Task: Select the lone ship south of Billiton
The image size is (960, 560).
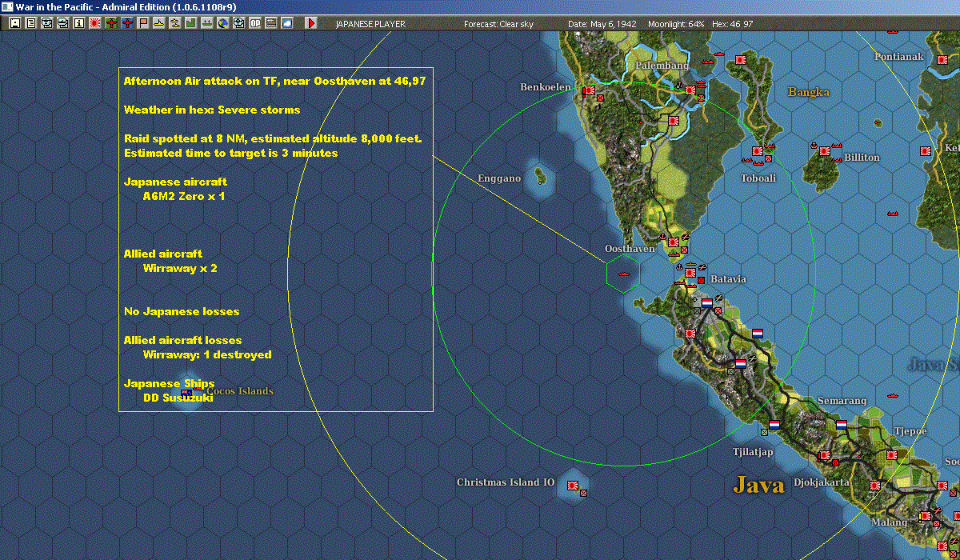Action: [893, 214]
